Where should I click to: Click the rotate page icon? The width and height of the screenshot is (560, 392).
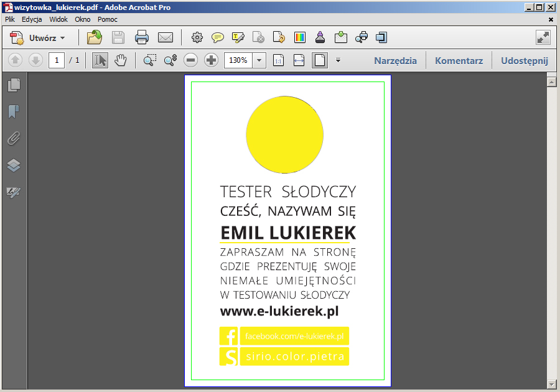coord(279,37)
